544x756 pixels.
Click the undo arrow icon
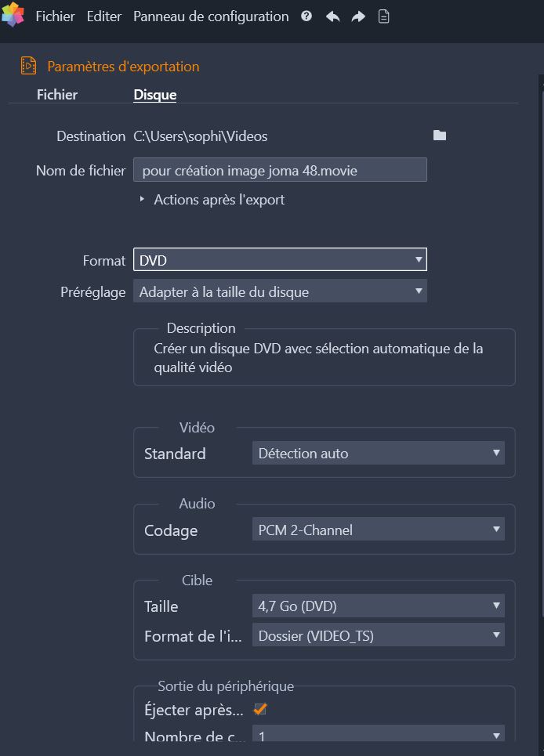[x=333, y=17]
